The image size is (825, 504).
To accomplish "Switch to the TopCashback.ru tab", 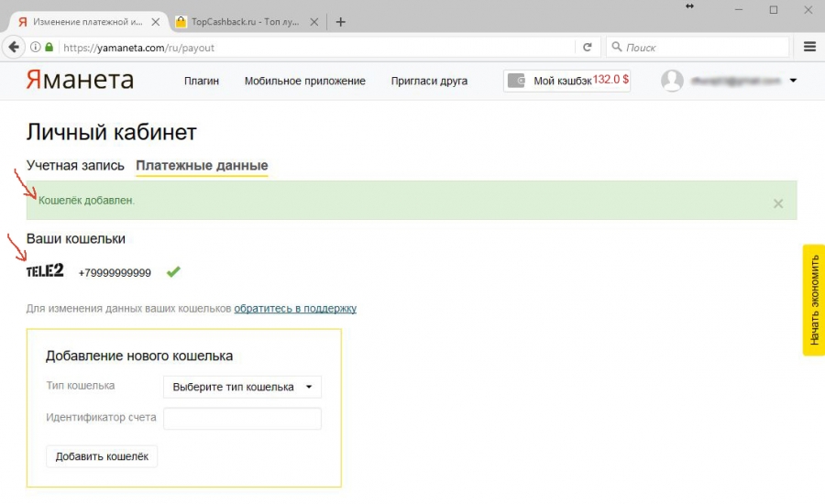I will click(x=245, y=22).
